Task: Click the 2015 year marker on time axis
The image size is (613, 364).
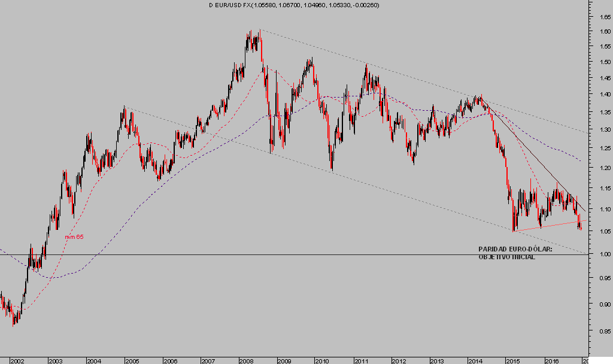Action: [x=512, y=361]
